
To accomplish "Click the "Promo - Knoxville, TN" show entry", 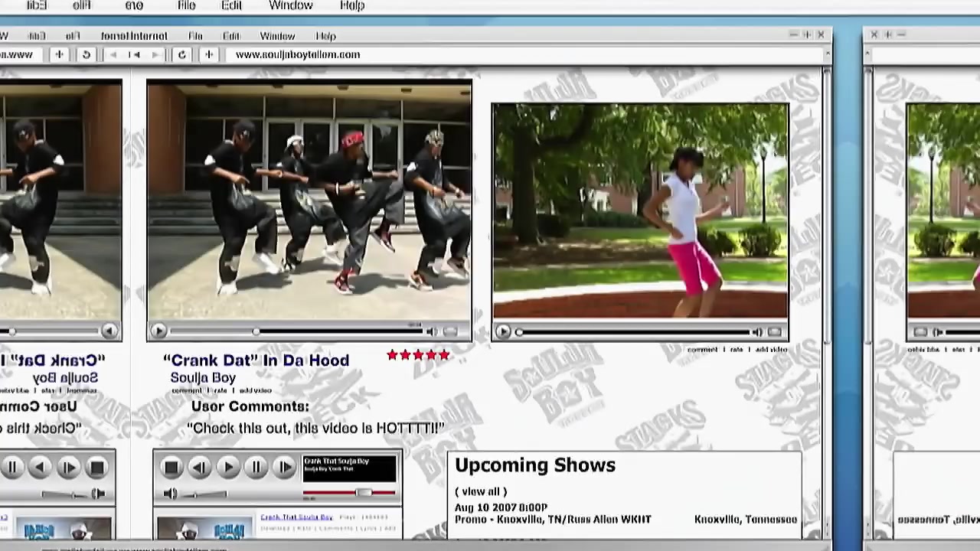I will click(553, 519).
